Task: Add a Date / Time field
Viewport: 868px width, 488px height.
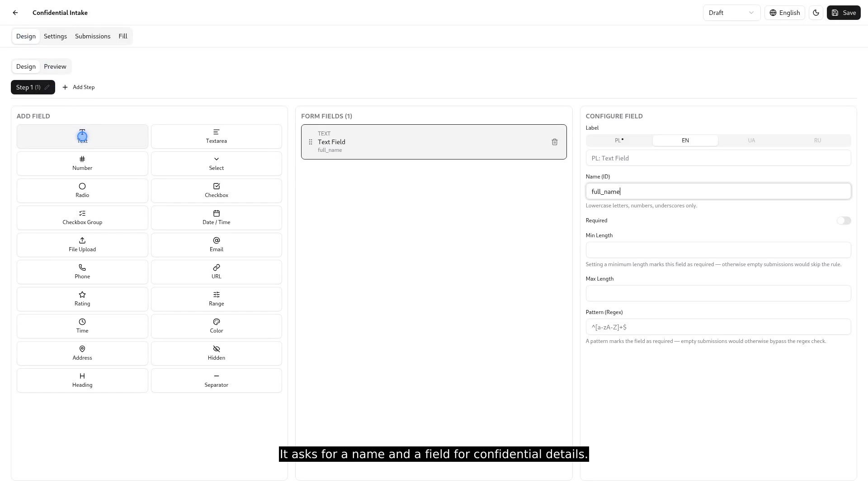Action: pos(217,218)
